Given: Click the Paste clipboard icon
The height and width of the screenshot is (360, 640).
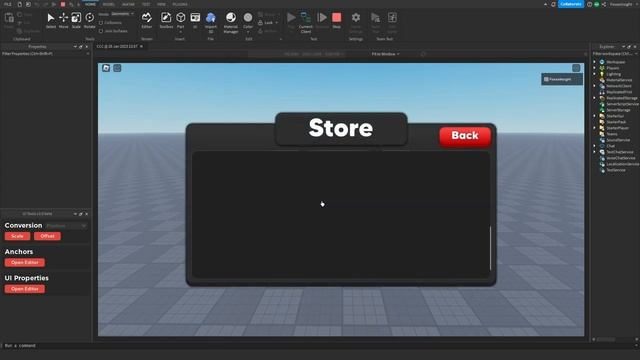Looking at the screenshot, I should point(9,18).
